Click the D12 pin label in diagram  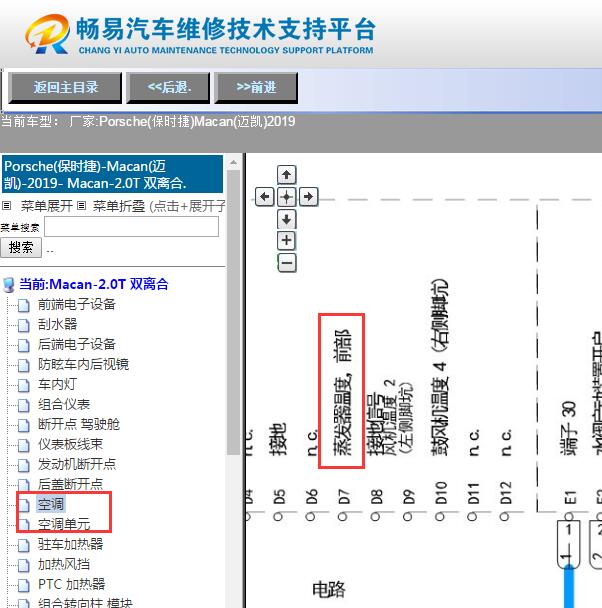coord(505,493)
